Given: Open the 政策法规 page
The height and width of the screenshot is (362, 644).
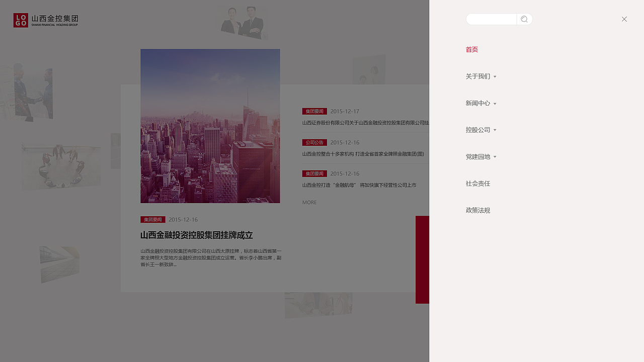Looking at the screenshot, I should pyautogui.click(x=478, y=210).
